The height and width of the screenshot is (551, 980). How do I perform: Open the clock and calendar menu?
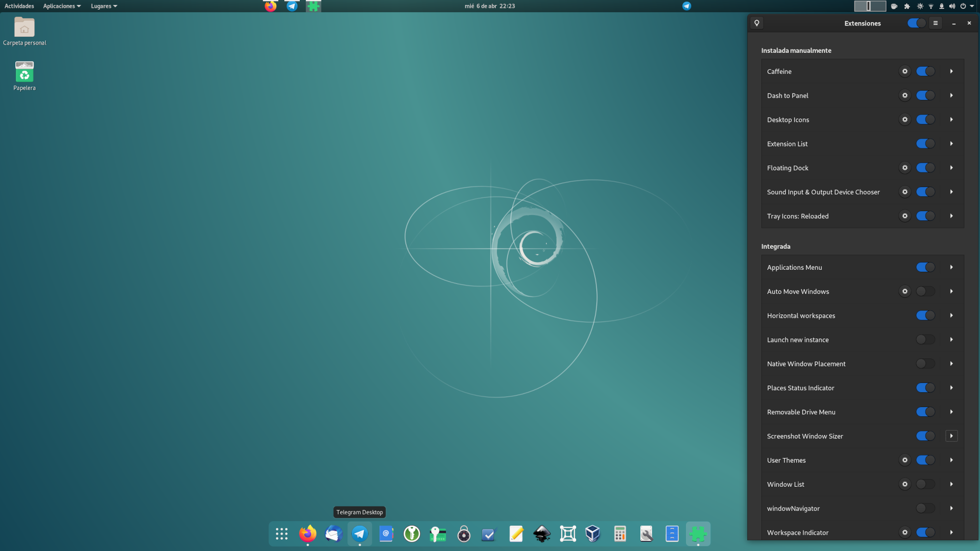coord(490,6)
